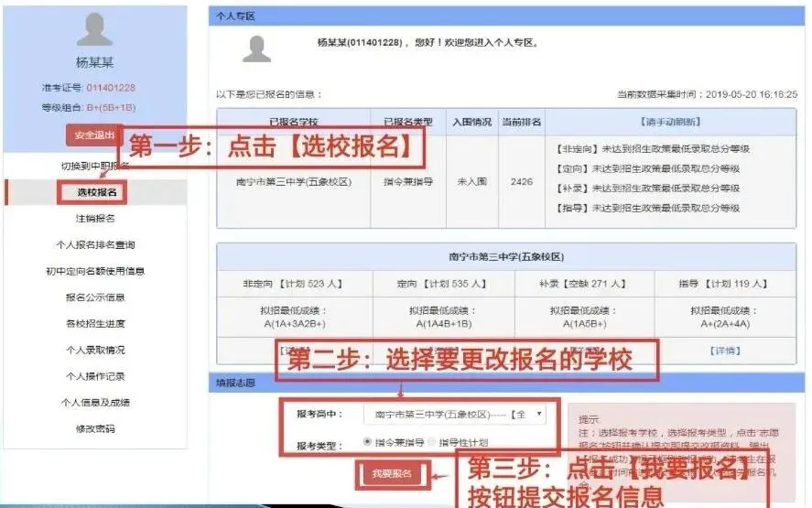
Task: Click the 个人专区 panel header
Action: 506,16
